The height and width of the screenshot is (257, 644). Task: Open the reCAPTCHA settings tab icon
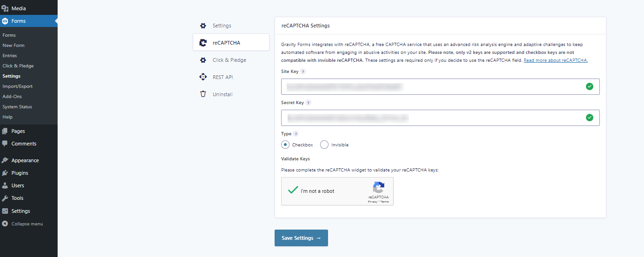point(203,43)
